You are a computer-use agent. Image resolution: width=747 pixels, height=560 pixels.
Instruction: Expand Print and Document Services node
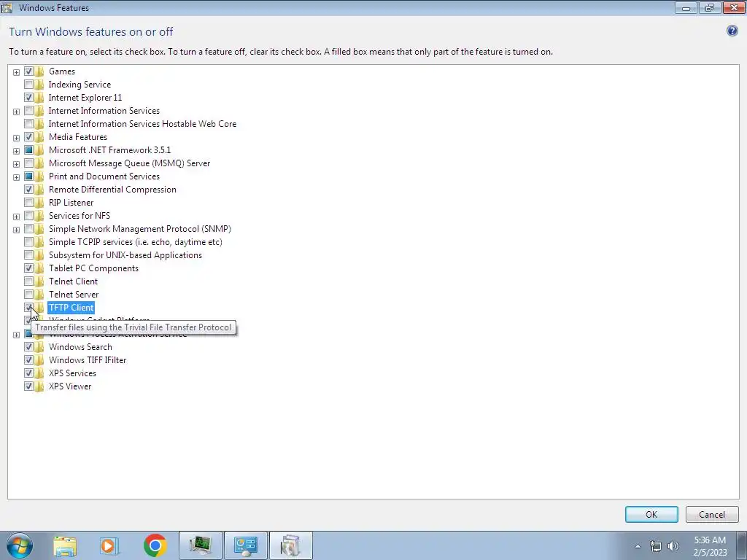click(16, 177)
